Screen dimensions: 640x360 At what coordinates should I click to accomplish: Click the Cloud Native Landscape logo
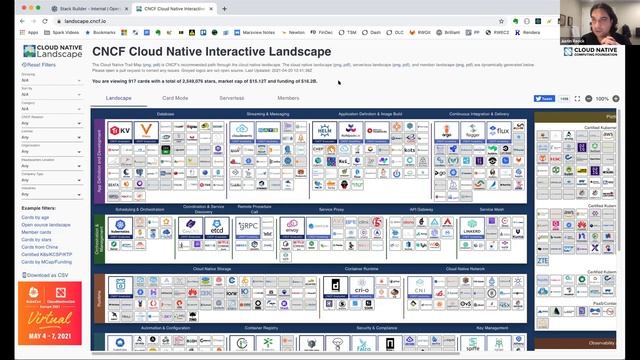pos(53,51)
